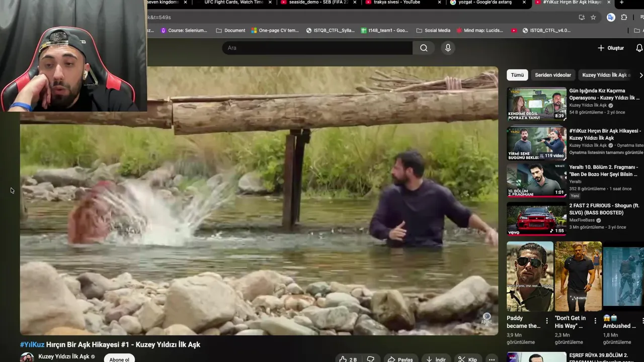Open t148_team1 Google Sheets bookmark
Screen dimensions: 644x362
[385, 30]
